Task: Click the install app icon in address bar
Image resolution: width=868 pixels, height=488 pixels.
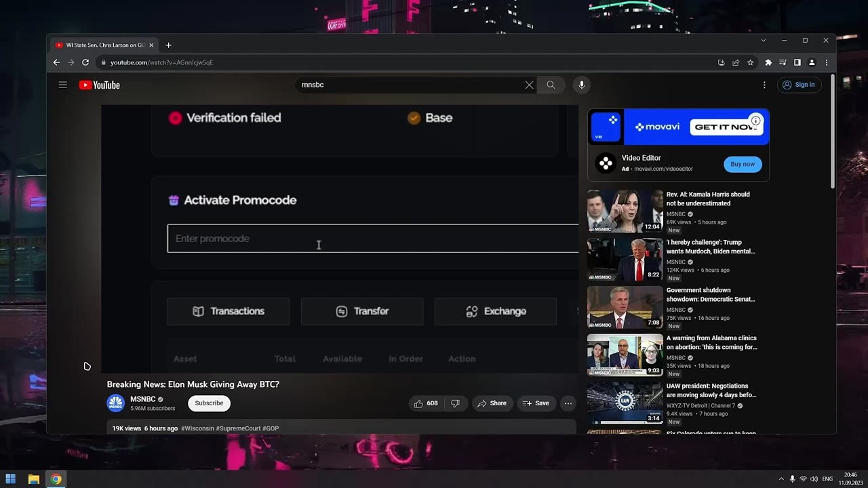Action: 721,62
